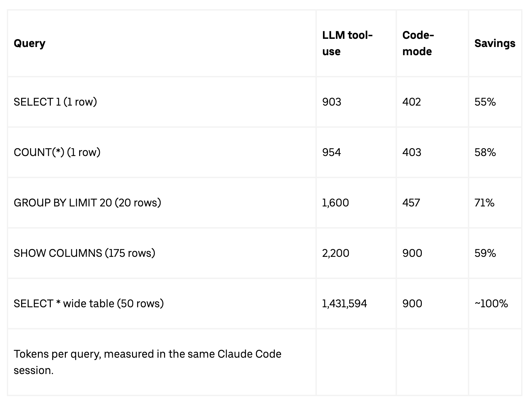Click the 55% savings value
Image resolution: width=532 pixels, height=404 pixels.
(x=485, y=102)
